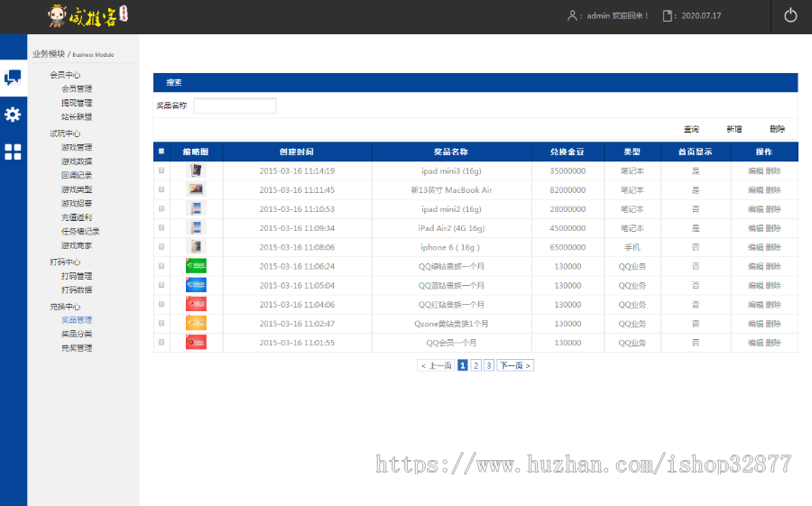Open 回调记录 in sidebar
This screenshot has width=812, height=506.
pos(77,176)
